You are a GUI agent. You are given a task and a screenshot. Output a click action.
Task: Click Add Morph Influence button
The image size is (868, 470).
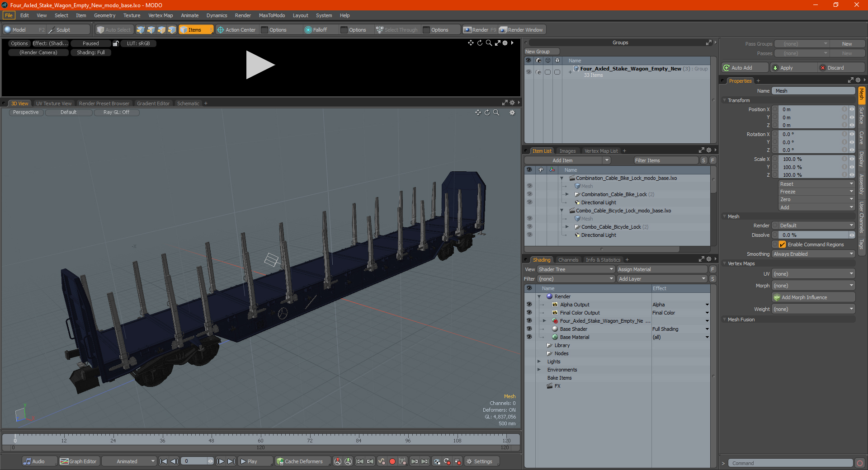click(813, 297)
